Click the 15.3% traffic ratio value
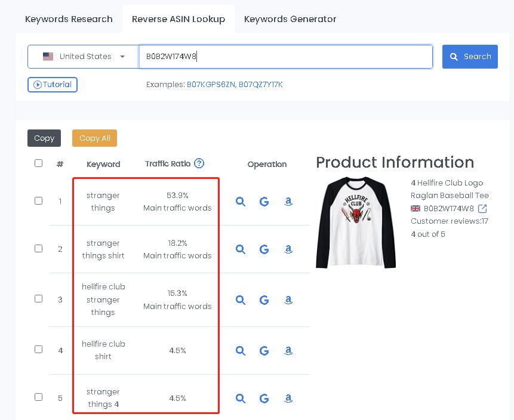This screenshot has width=514, height=420. pyautogui.click(x=177, y=293)
